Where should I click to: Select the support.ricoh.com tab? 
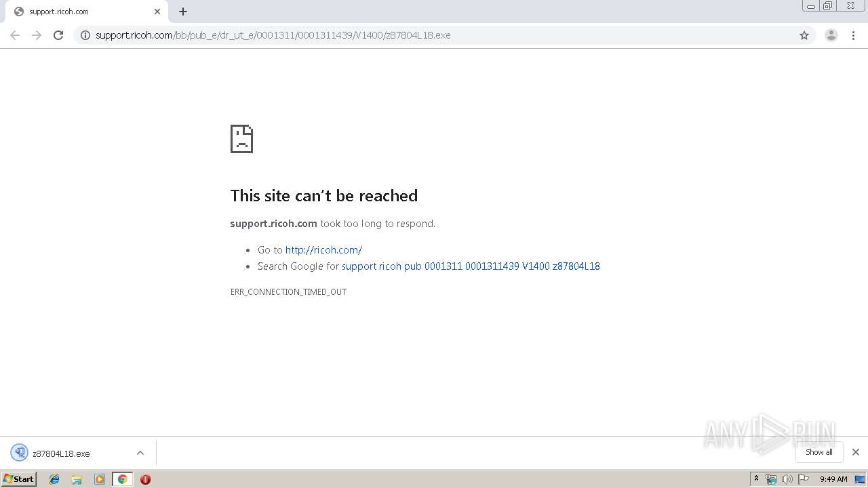(87, 12)
